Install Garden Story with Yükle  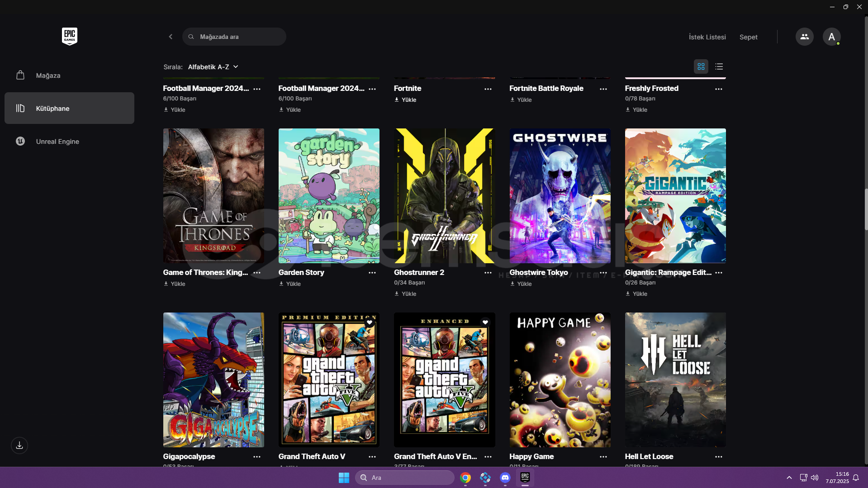[290, 284]
